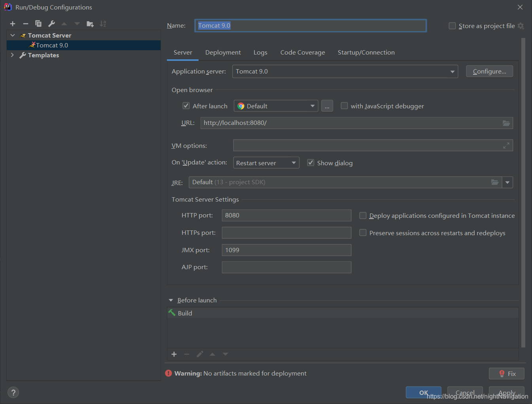Select the Build task in Before launch list
Screen dimensions: 532x404
343,313
